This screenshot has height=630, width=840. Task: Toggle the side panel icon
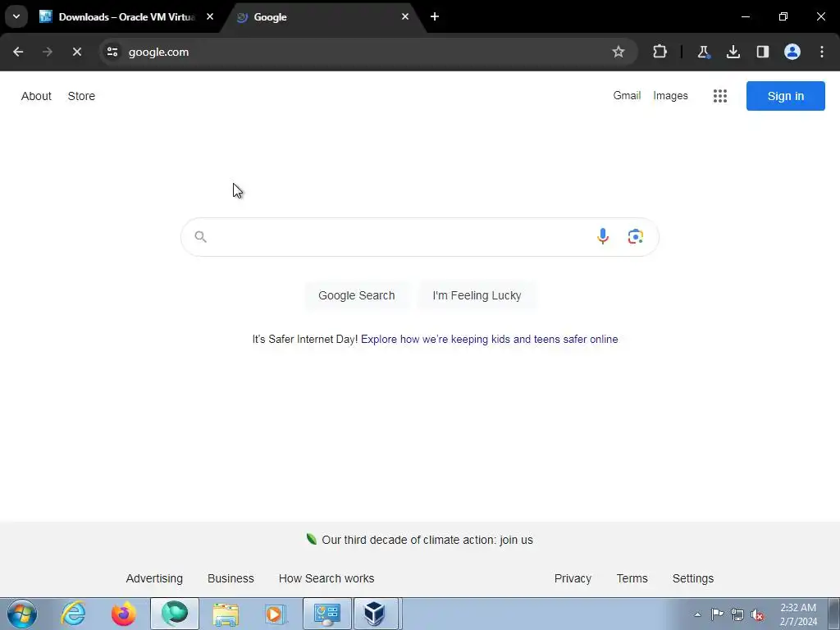click(x=762, y=52)
